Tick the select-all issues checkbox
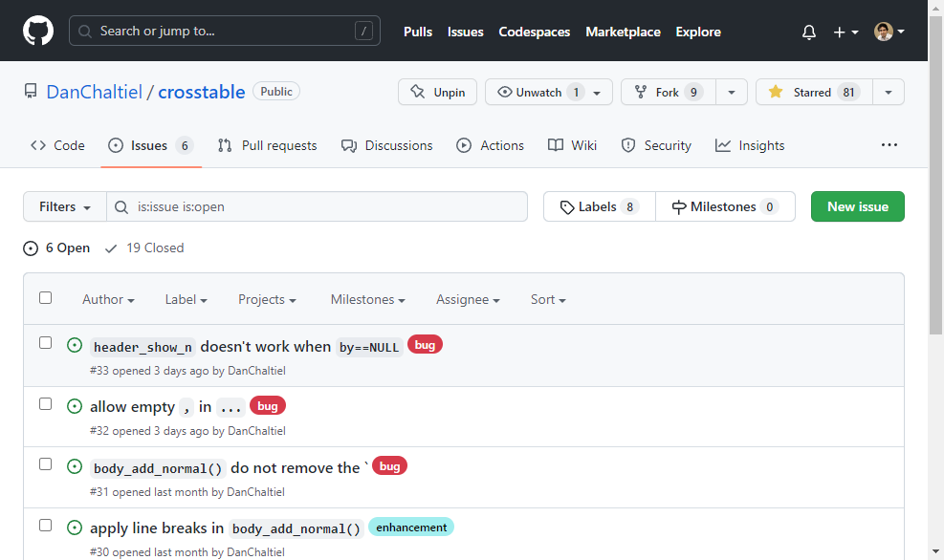Viewport: 944px width, 560px height. (x=45, y=298)
